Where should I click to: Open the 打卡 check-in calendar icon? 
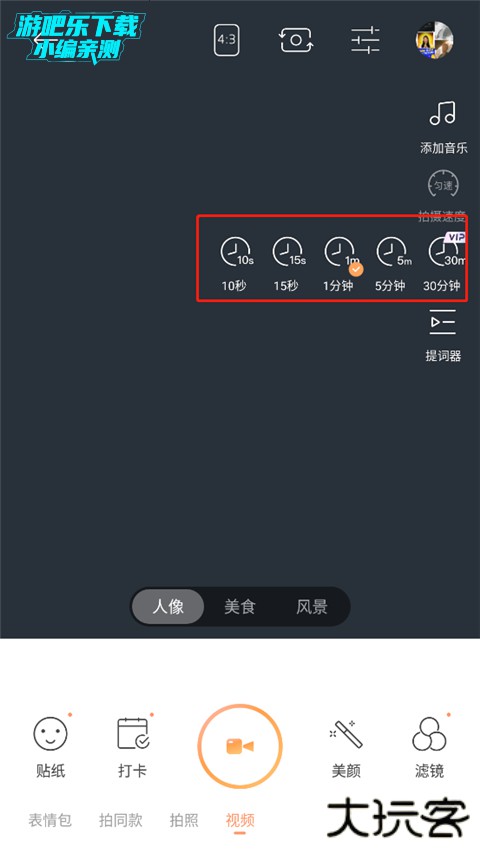click(133, 733)
